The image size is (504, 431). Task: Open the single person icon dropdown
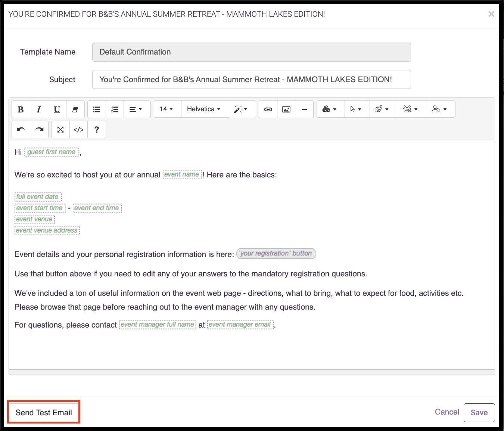pyautogui.click(x=441, y=109)
